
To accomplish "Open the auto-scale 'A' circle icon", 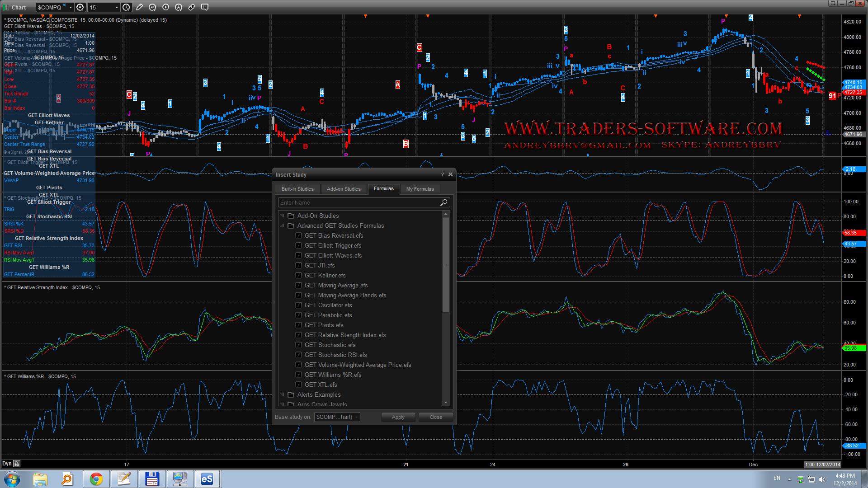I will 179,7.
